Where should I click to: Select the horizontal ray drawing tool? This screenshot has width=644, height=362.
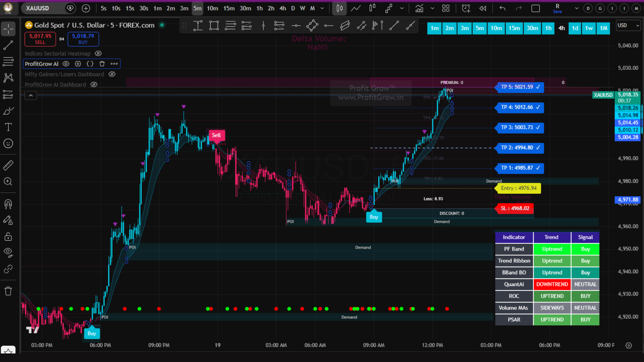(329, 25)
